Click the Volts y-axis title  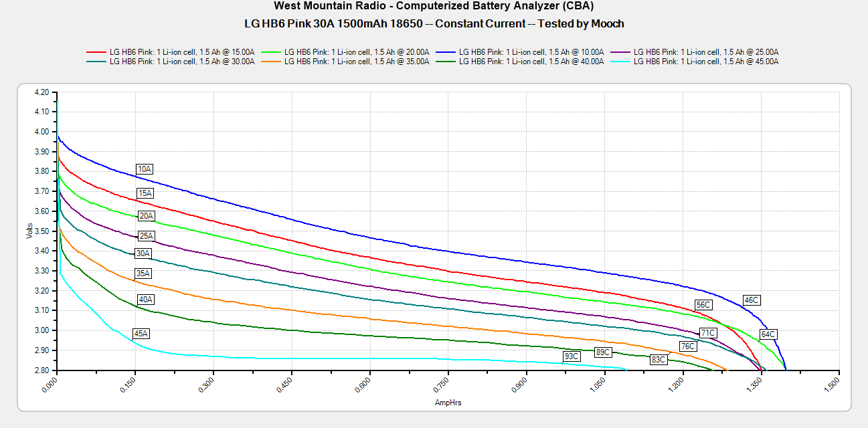(29, 231)
